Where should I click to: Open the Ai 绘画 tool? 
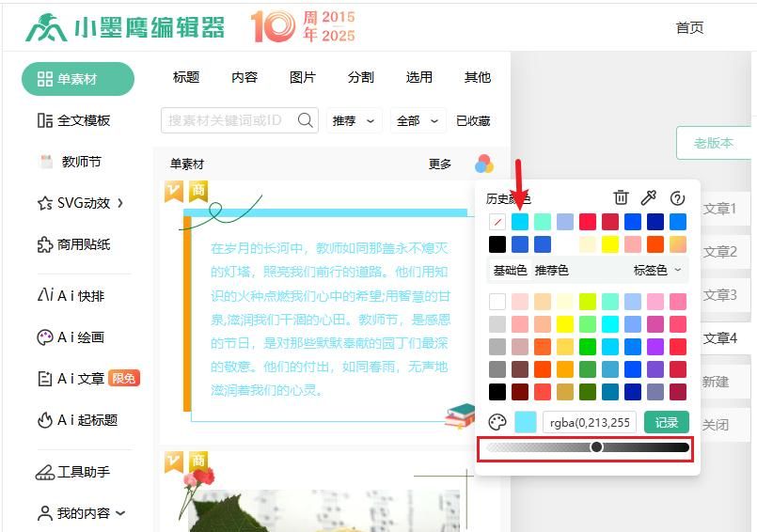(x=71, y=337)
